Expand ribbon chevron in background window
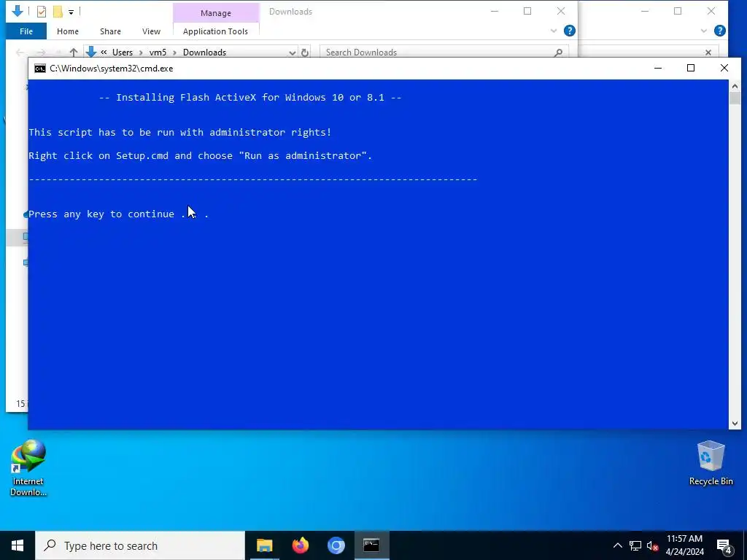 click(704, 31)
